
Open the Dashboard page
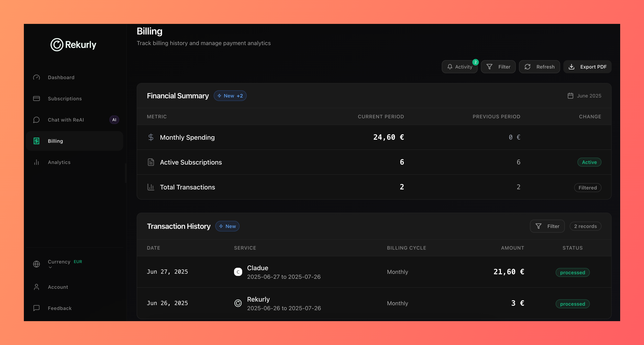coord(74,77)
